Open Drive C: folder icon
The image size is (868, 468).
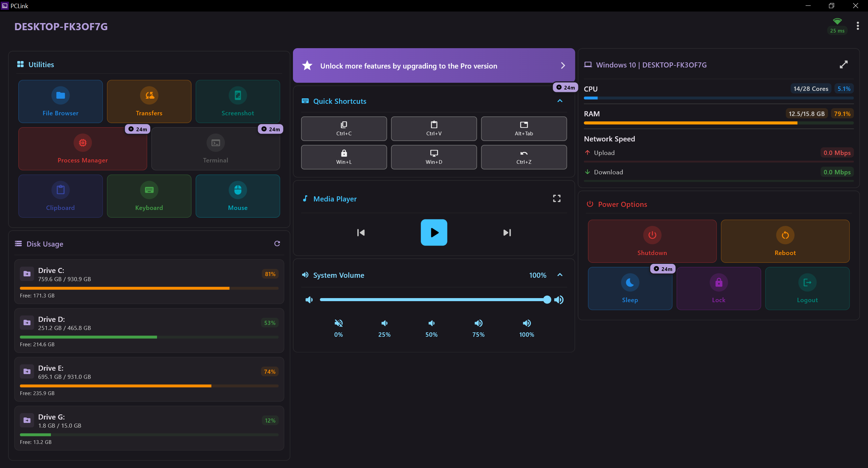point(27,274)
